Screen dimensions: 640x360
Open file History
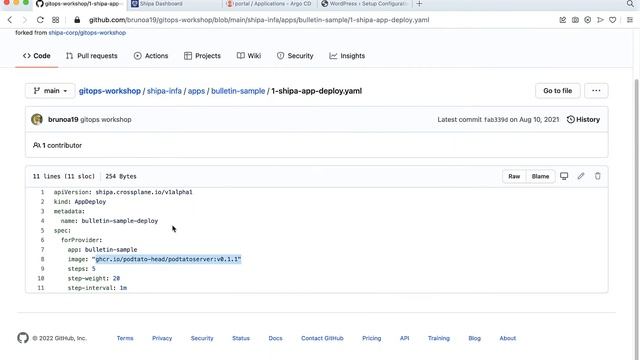coord(583,119)
